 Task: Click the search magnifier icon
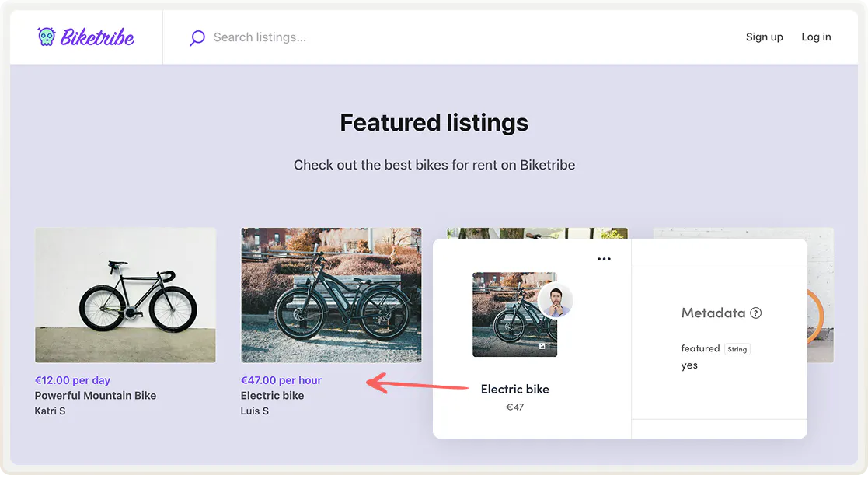tap(197, 37)
